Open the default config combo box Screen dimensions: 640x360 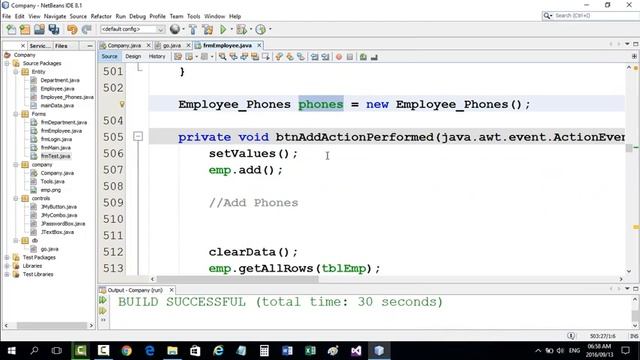click(x=132, y=29)
